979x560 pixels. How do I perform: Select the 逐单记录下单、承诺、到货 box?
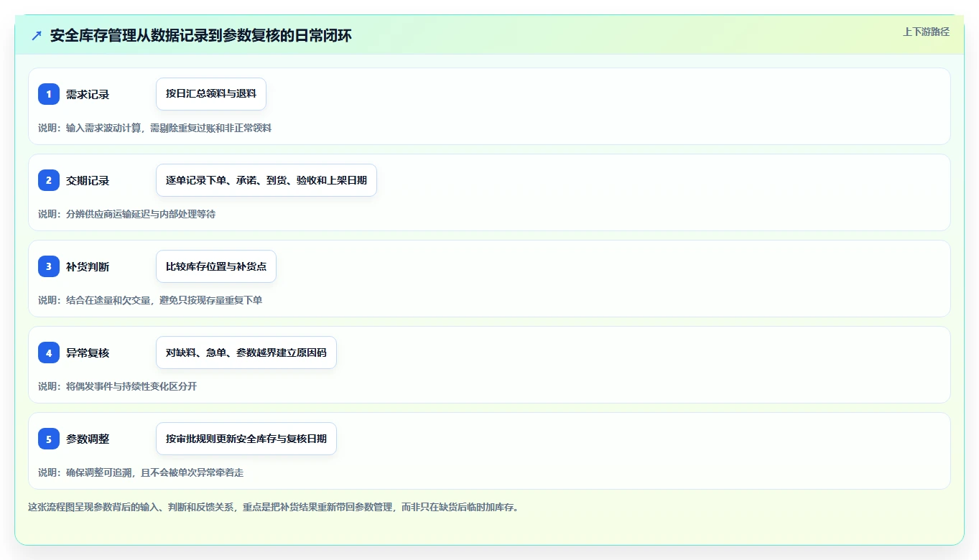tap(266, 180)
